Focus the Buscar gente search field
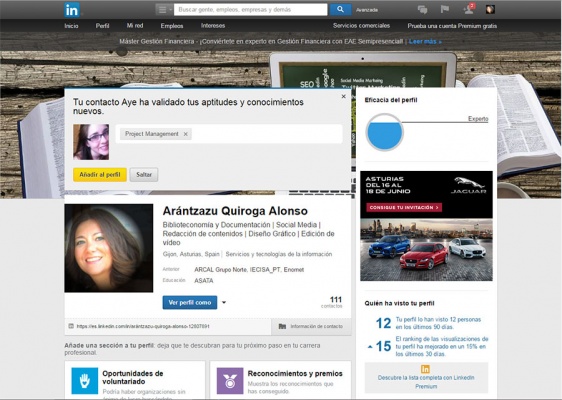 251,10
